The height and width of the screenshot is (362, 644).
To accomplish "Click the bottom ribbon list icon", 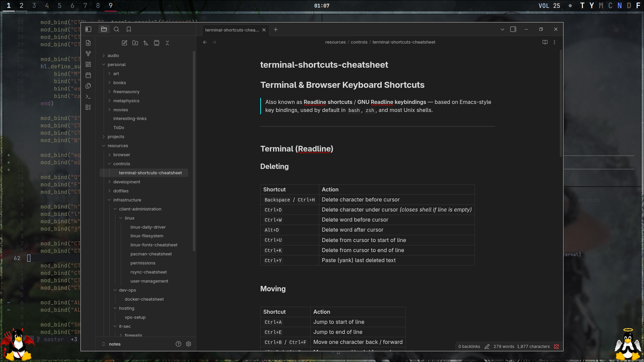I will point(88,107).
